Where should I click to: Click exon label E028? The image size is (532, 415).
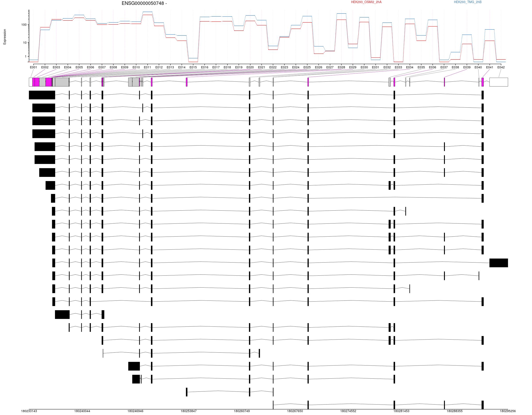pyautogui.click(x=342, y=67)
